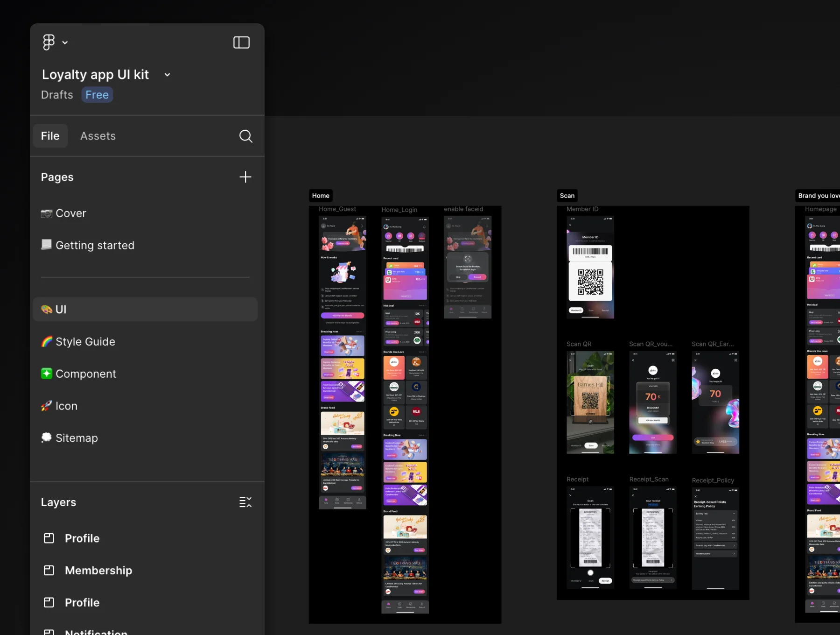Click the Layers section header

(x=58, y=502)
